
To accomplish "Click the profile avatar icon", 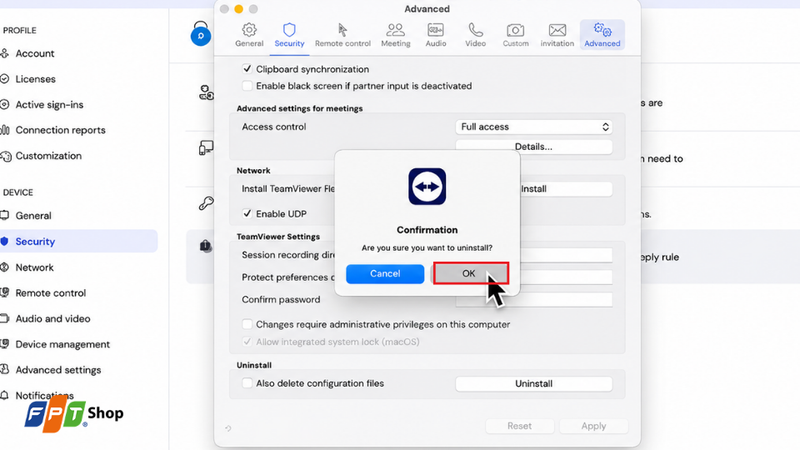I will click(x=201, y=36).
